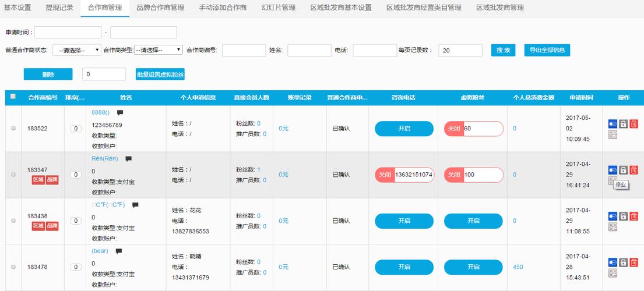Click the 450 consumption amount link
The width and height of the screenshot is (644, 291).
click(x=518, y=267)
